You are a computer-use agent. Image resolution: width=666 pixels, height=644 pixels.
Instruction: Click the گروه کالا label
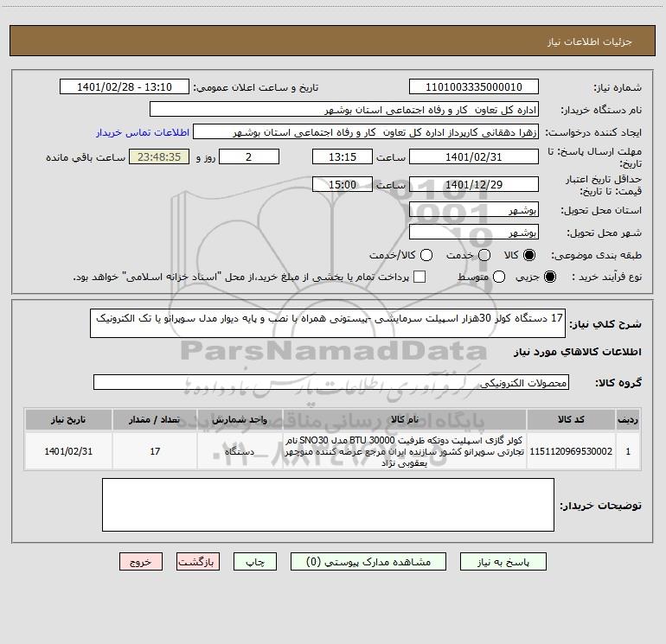(x=618, y=382)
